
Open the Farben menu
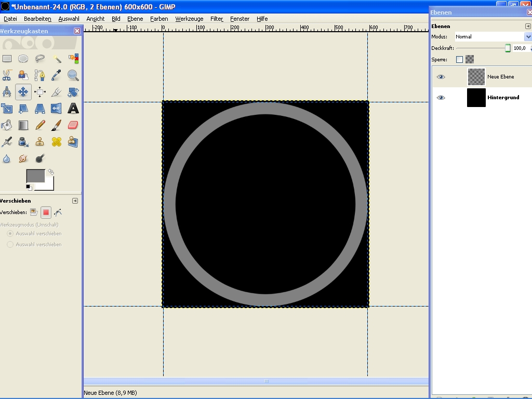pyautogui.click(x=159, y=19)
